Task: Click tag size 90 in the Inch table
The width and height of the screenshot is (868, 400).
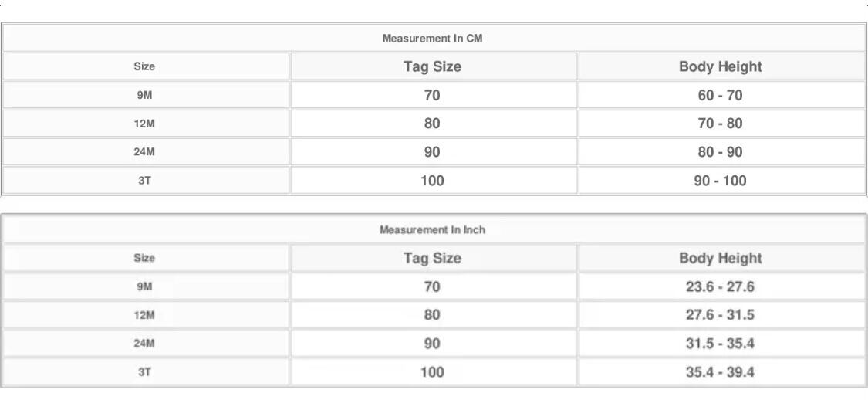Action: (x=432, y=344)
